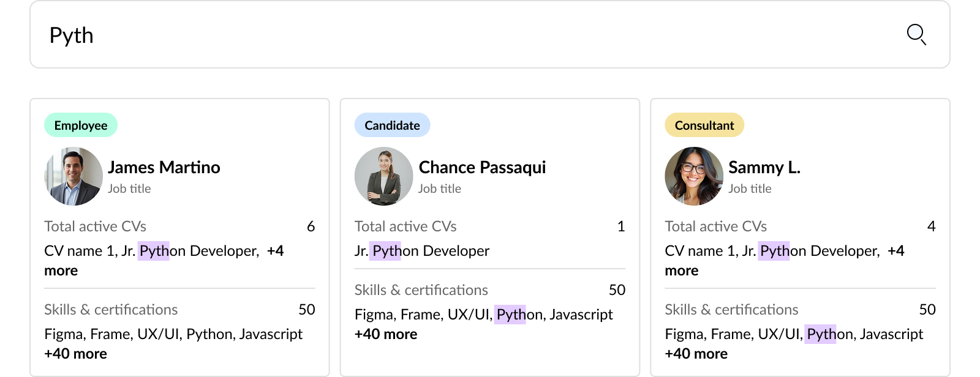Expand '+4 more' CVs for Sammy L.
This screenshot has height=377, width=980.
(895, 251)
